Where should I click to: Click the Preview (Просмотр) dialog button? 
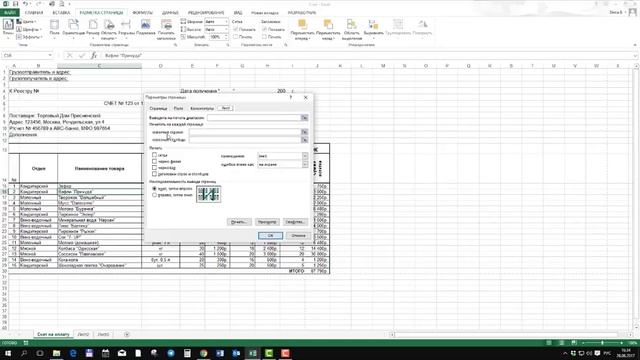[267, 222]
